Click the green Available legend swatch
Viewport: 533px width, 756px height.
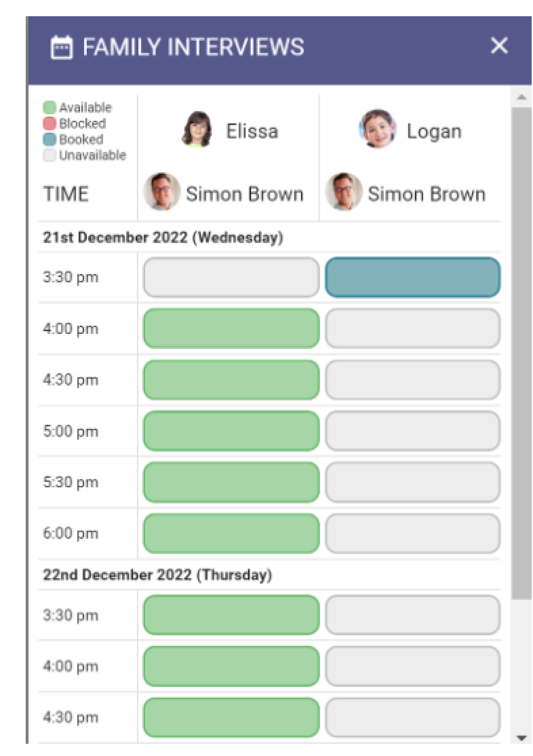pos(49,107)
